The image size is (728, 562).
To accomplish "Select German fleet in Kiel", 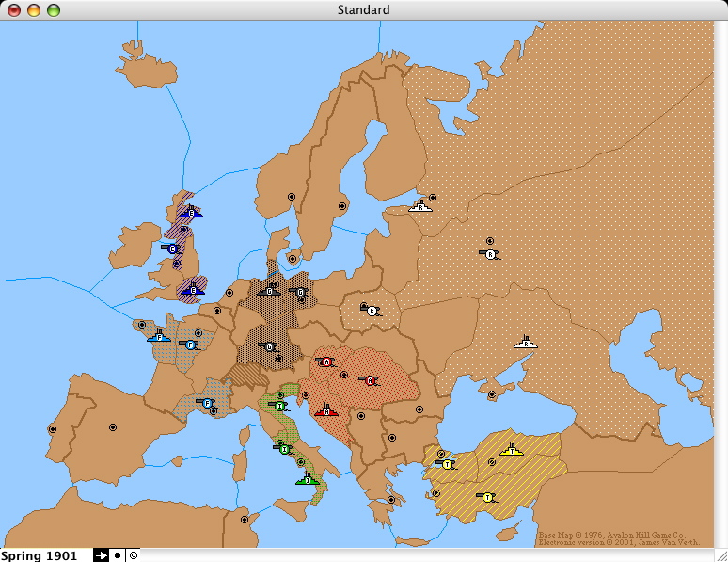I will coord(269,291).
